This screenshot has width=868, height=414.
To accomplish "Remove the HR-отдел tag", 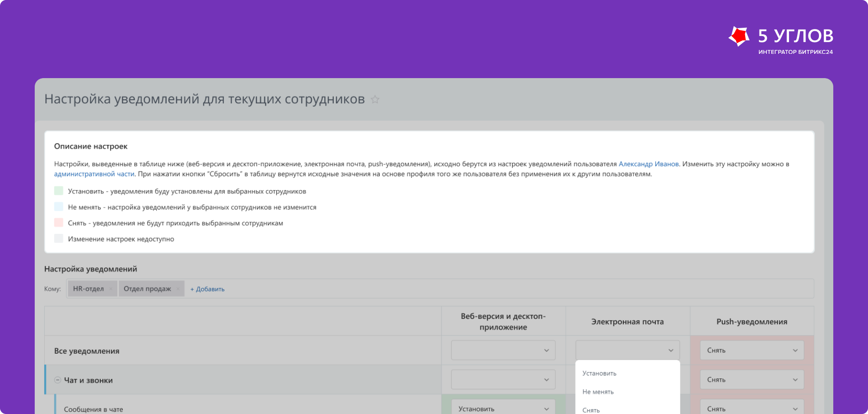I will pos(111,289).
